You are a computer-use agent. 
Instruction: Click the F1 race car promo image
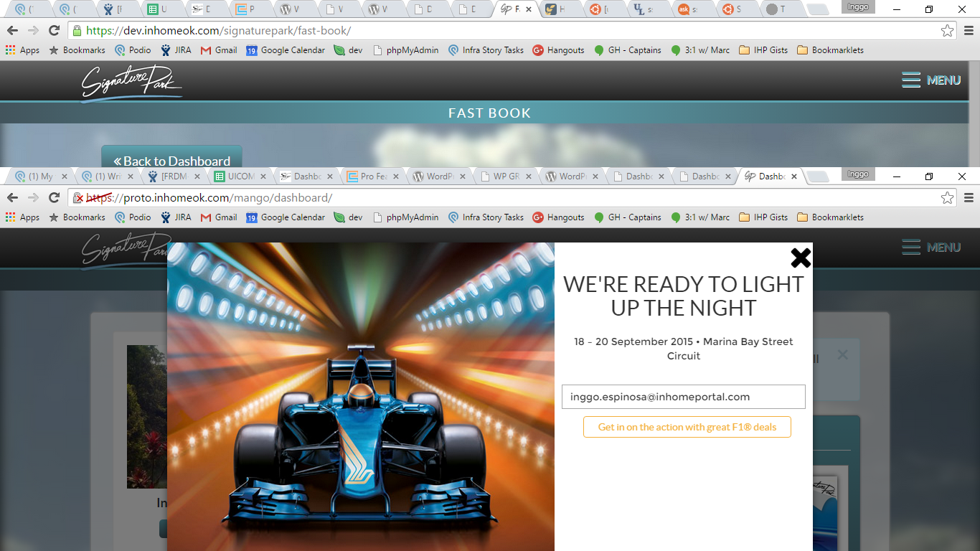click(361, 397)
